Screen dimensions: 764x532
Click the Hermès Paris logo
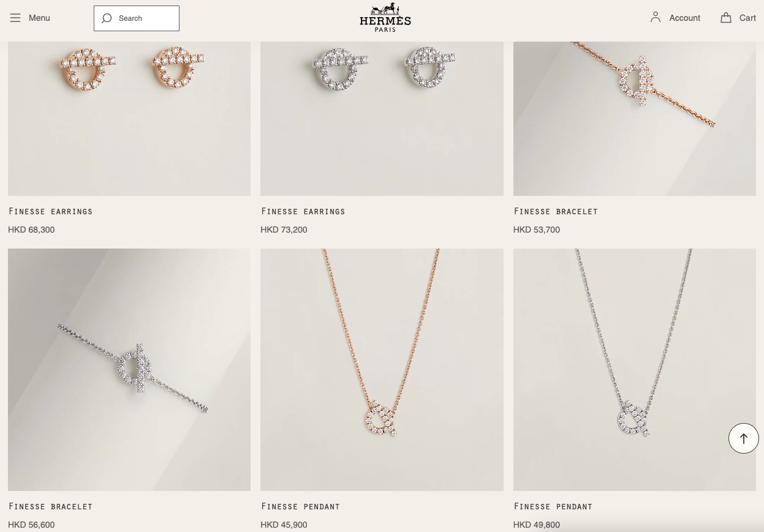385,18
